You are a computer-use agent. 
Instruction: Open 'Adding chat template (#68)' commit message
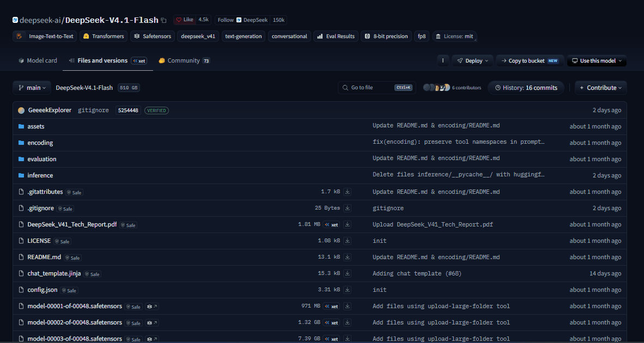point(417,273)
